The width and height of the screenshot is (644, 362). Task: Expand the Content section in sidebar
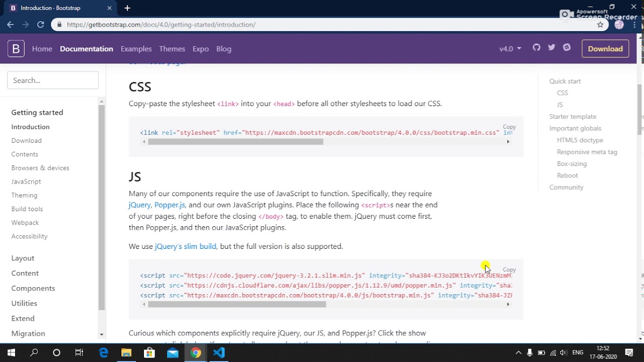coord(25,273)
